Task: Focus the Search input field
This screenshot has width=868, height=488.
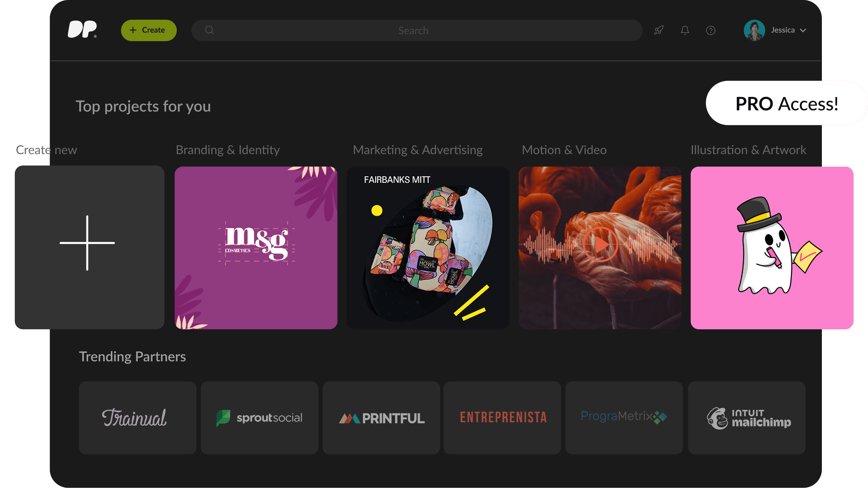Action: coord(417,30)
